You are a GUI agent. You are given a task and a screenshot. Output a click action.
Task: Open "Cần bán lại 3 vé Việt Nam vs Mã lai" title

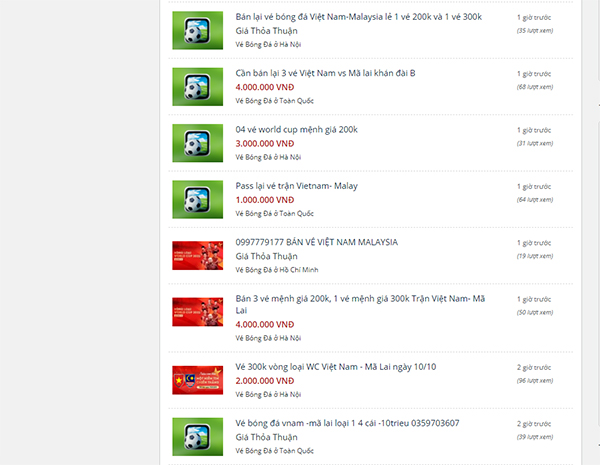pyautogui.click(x=325, y=74)
